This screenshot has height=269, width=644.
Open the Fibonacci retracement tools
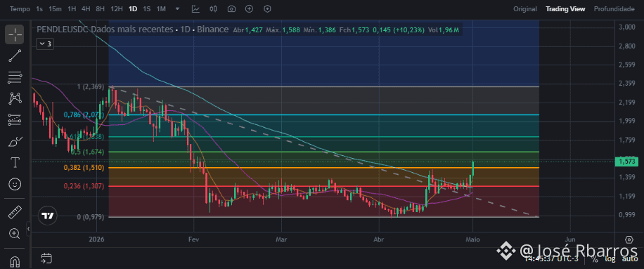[15, 77]
